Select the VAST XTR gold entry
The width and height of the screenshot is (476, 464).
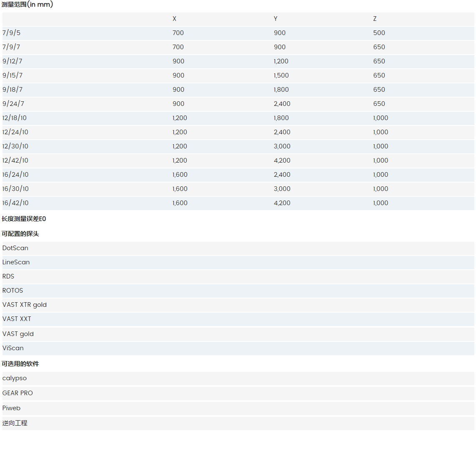(x=25, y=305)
